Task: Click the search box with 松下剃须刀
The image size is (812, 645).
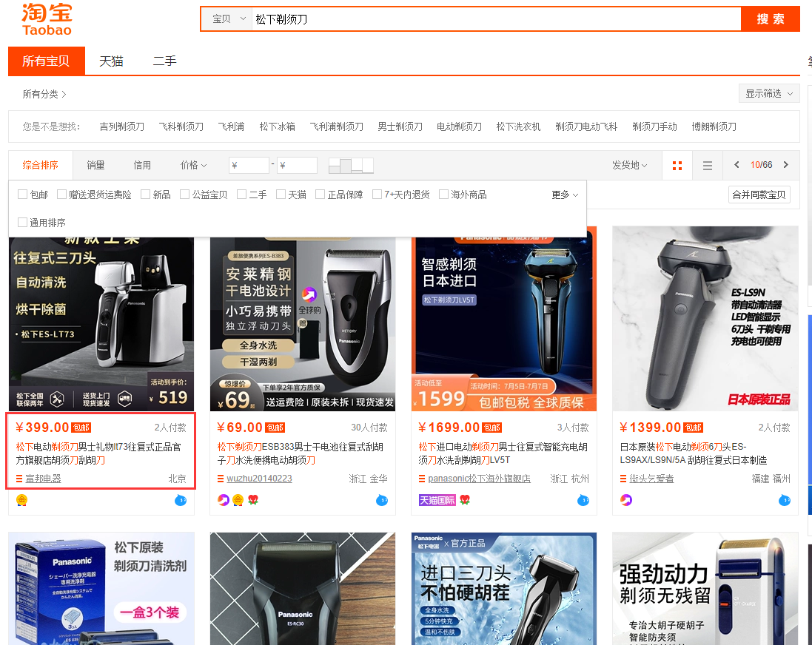Action: 496,19
